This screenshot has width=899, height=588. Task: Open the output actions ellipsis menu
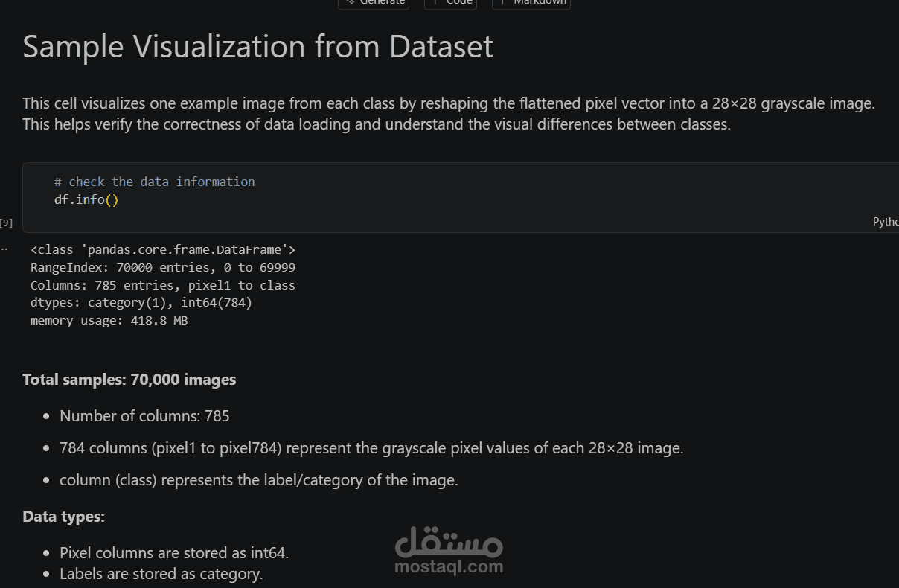tap(4, 249)
